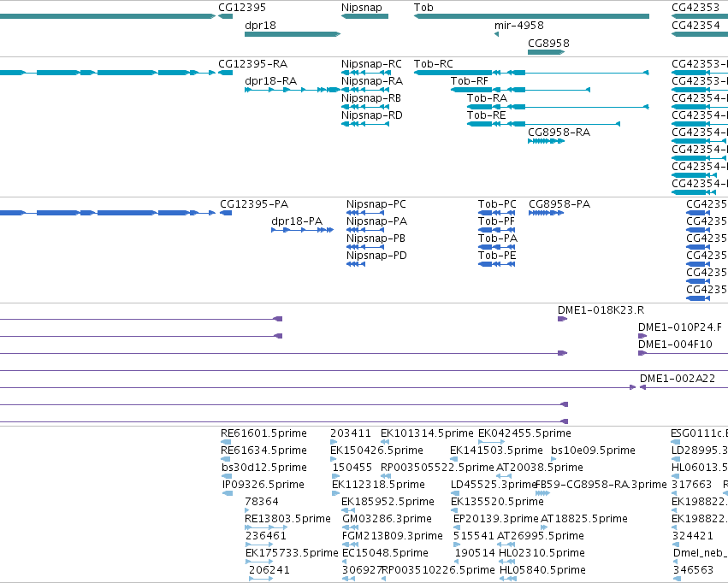Click the Nipsnap-PA coding sequence

365,230
